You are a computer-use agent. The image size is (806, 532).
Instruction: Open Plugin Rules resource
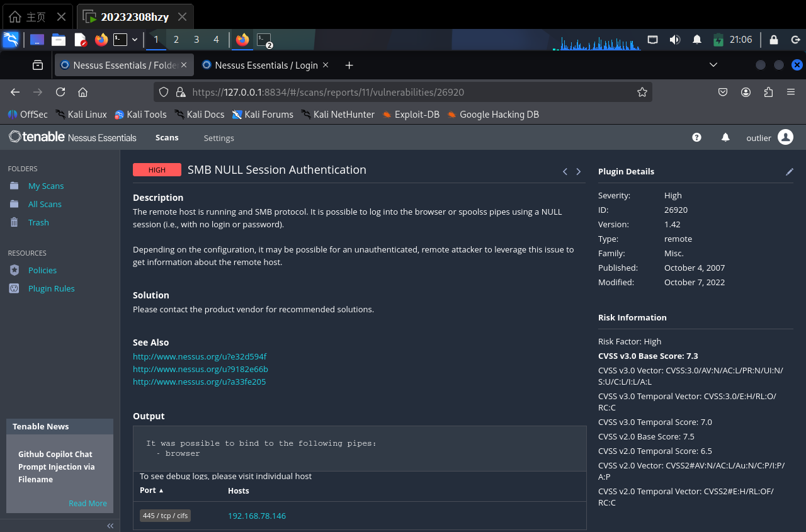pyautogui.click(x=51, y=288)
